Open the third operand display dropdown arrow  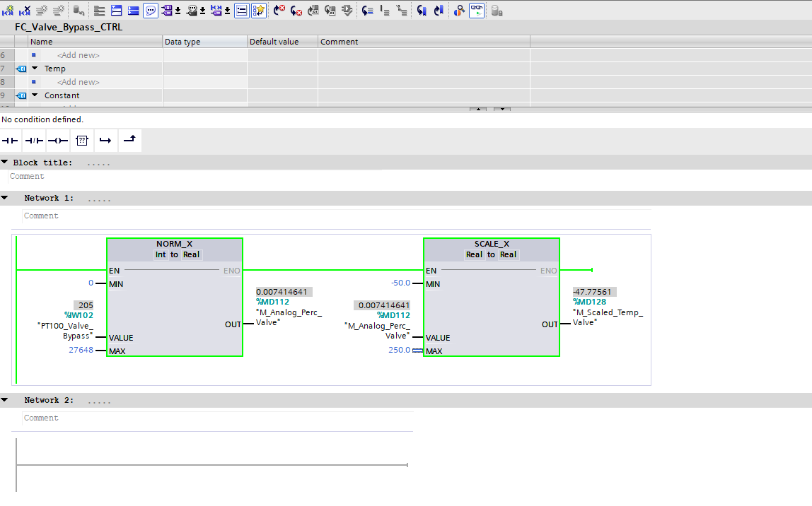click(227, 11)
